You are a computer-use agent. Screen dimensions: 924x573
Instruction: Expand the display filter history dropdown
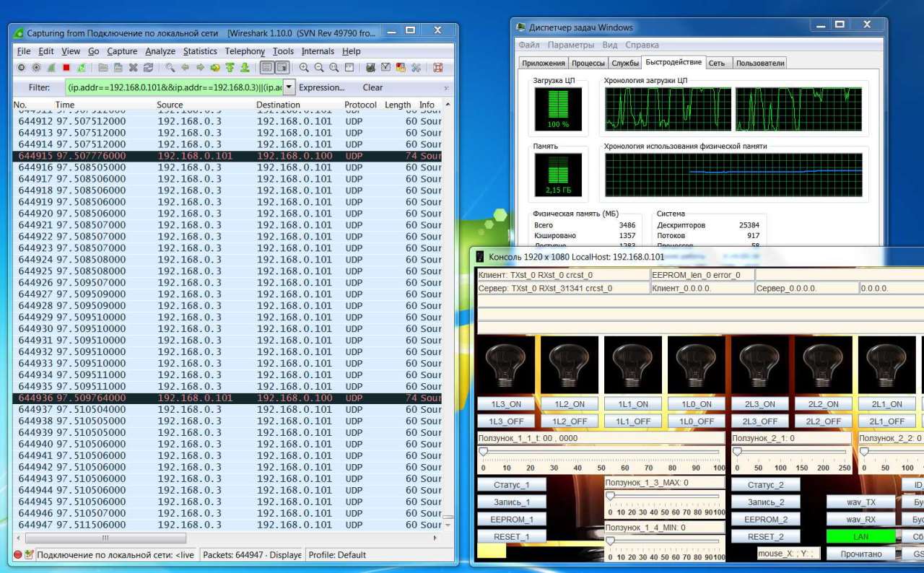[289, 87]
